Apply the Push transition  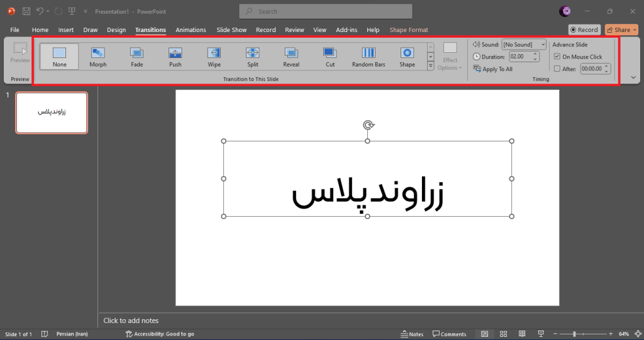[x=175, y=57]
